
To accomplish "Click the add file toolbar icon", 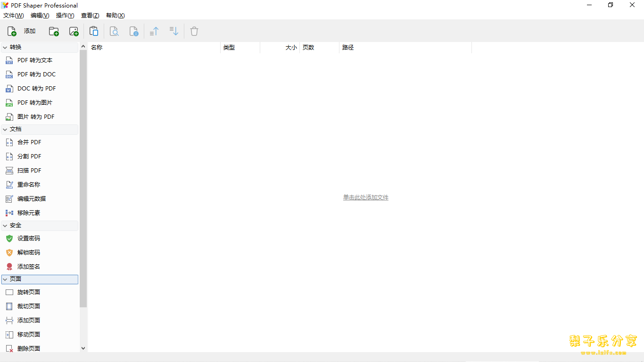I will (12, 31).
